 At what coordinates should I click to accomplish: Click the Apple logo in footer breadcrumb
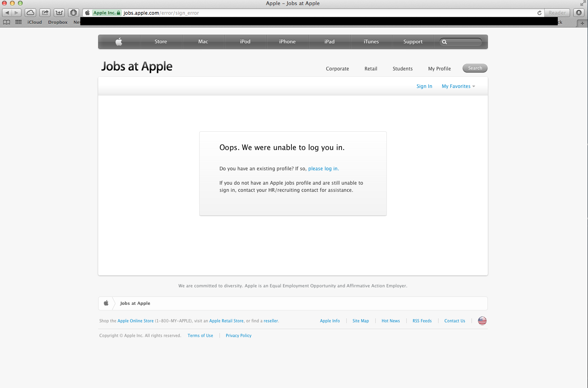[x=106, y=303]
